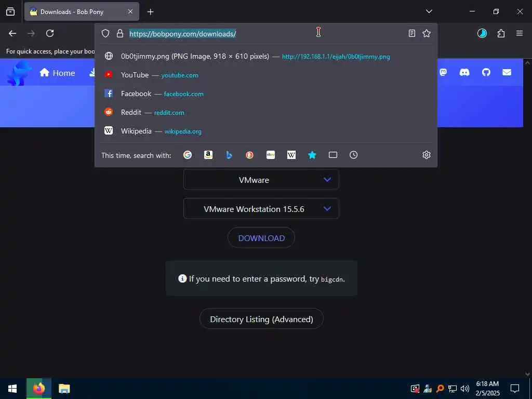Open the Windows Start menu
Image resolution: width=532 pixels, height=399 pixels.
tap(12, 389)
